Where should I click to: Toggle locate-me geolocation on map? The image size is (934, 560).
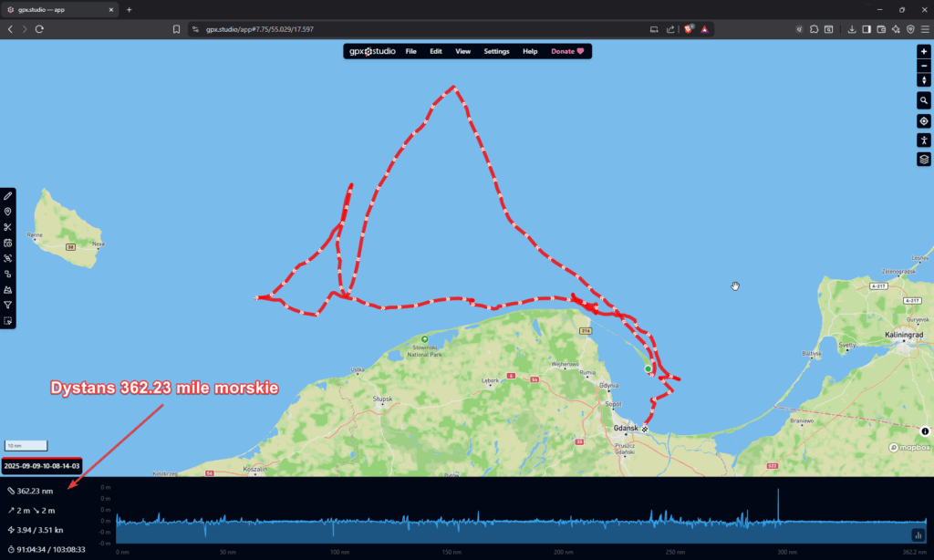pyautogui.click(x=924, y=120)
